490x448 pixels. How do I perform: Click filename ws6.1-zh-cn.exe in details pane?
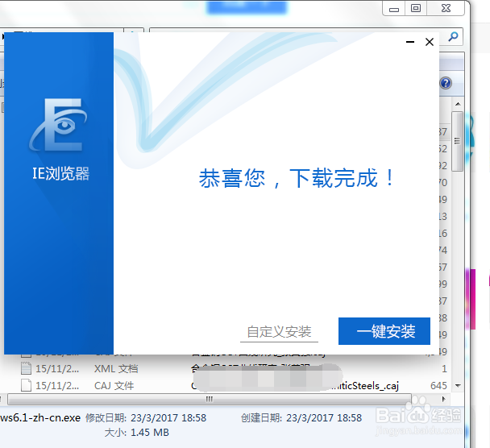point(40,418)
